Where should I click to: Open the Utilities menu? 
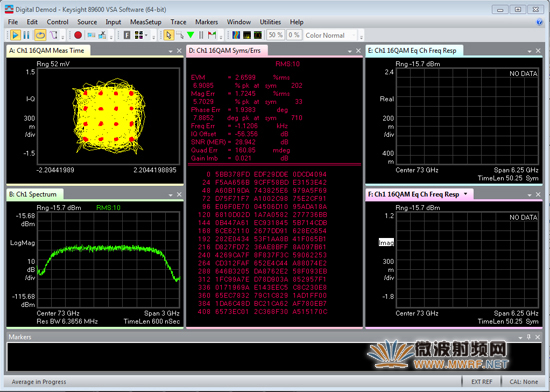[x=270, y=22]
